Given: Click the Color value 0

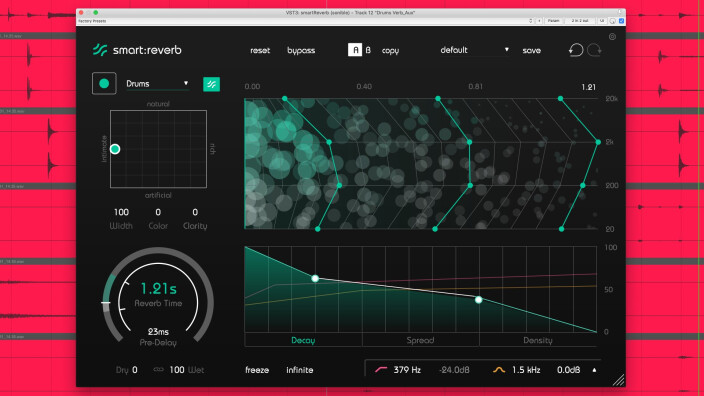Looking at the screenshot, I should click(158, 212).
